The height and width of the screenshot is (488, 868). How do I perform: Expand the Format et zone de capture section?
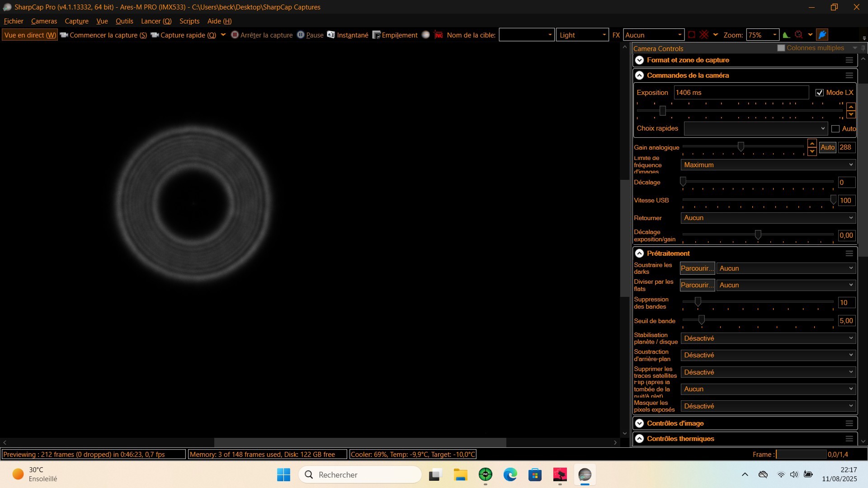(x=639, y=60)
